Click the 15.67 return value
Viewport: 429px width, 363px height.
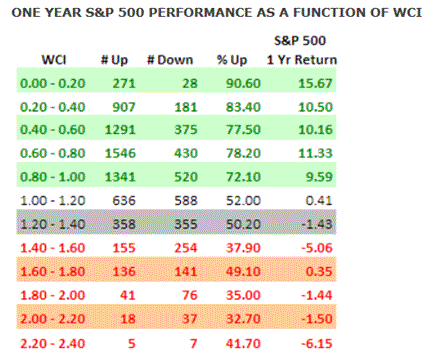click(315, 83)
